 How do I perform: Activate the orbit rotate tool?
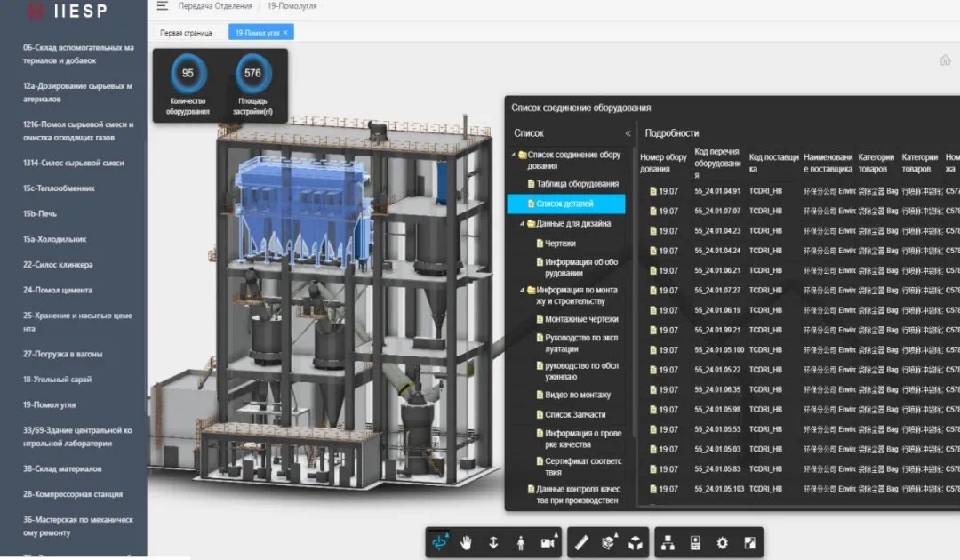click(439, 541)
